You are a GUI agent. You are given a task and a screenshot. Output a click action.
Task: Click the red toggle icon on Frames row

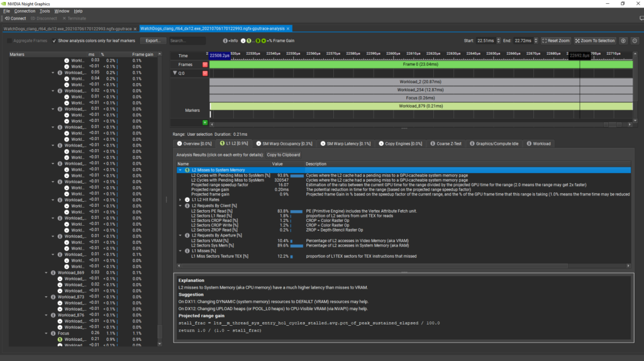[x=205, y=65]
